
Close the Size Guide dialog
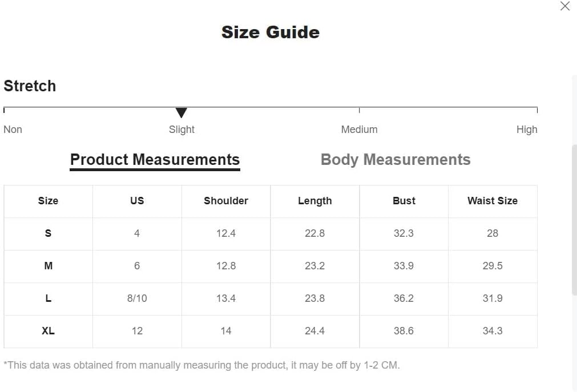[564, 6]
